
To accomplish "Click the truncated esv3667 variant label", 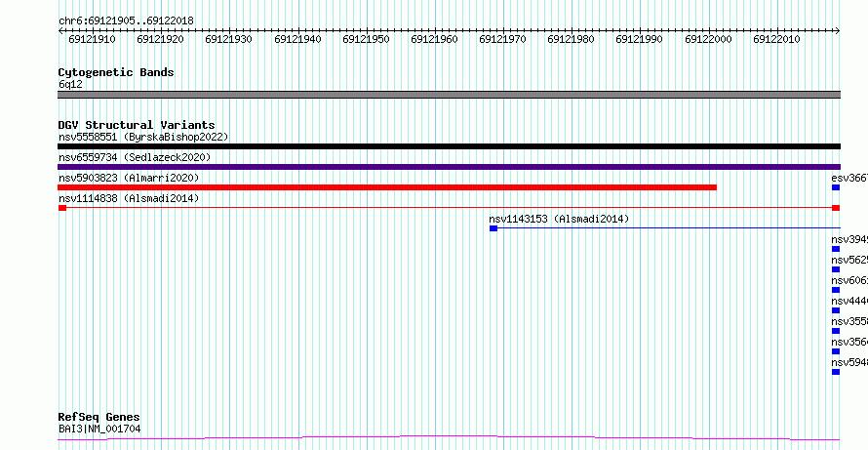I will pos(849,178).
